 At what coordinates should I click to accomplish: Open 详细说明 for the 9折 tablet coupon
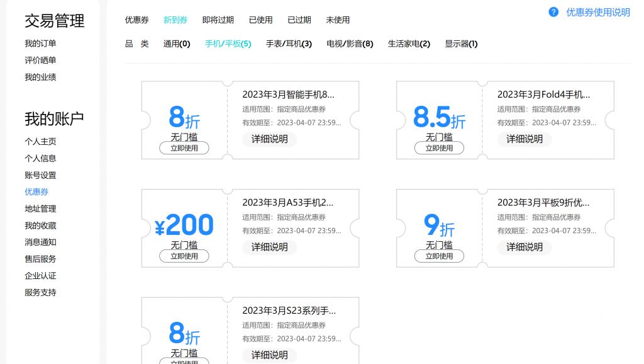click(525, 247)
